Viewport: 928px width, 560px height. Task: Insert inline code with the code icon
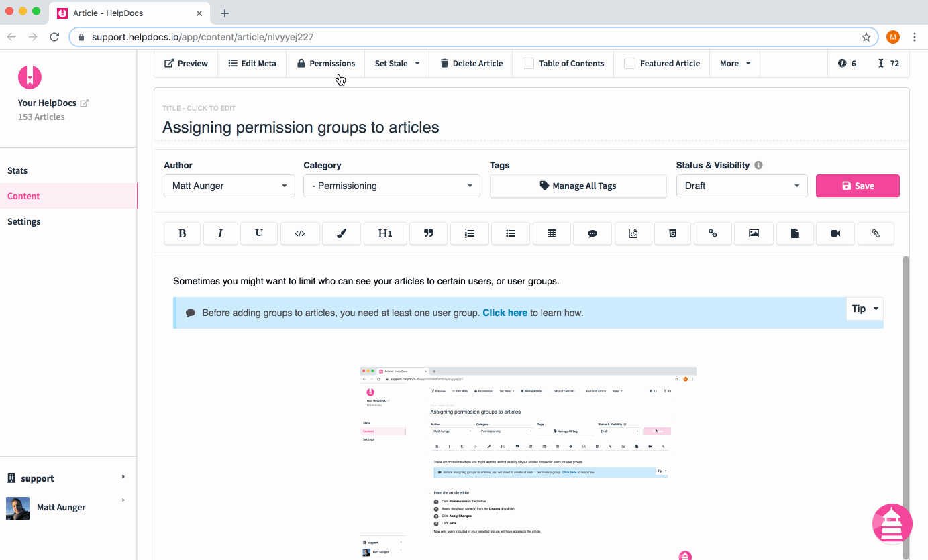coord(300,233)
